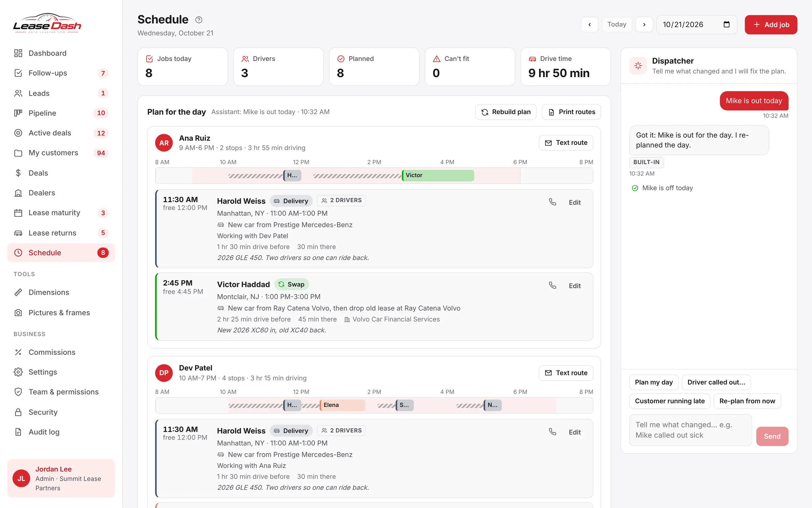
Task: Click the help icon beside Schedule title
Action: (x=199, y=20)
